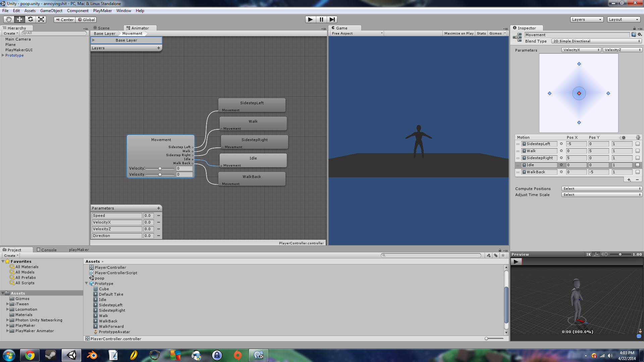Toggle mirror checkbox for WalkBack
Screen dimensions: 644x362
tap(638, 172)
